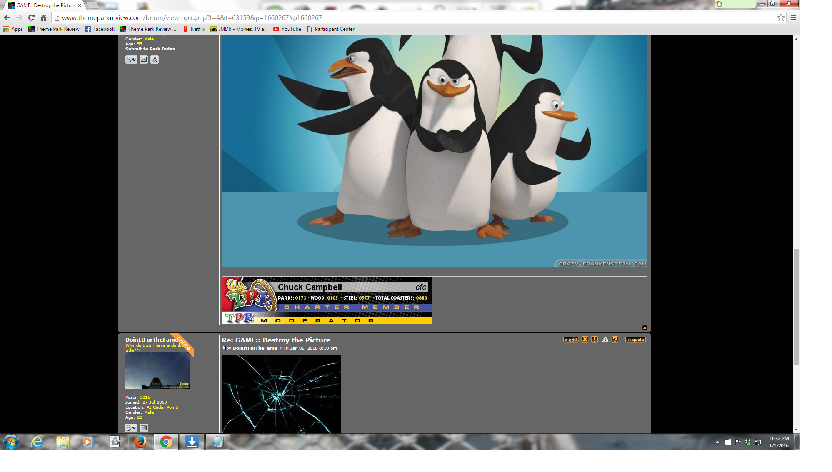This screenshot has width=832, height=472.
Task: Click the warning triangle icon on second post
Action: point(605,339)
